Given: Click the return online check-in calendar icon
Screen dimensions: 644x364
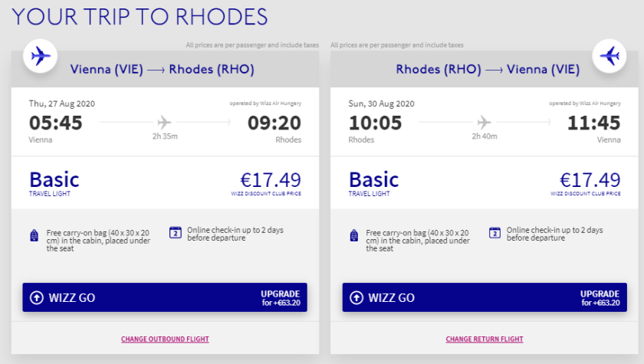Looking at the screenshot, I should pyautogui.click(x=495, y=232).
